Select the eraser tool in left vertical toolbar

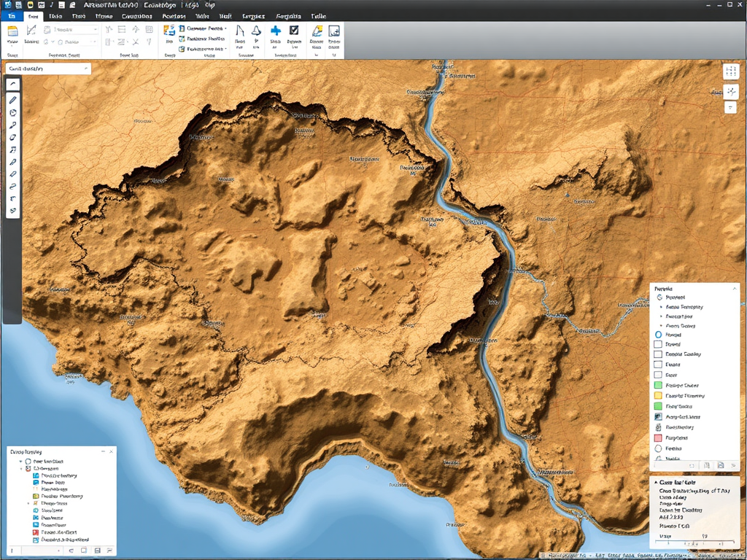pos(13,174)
